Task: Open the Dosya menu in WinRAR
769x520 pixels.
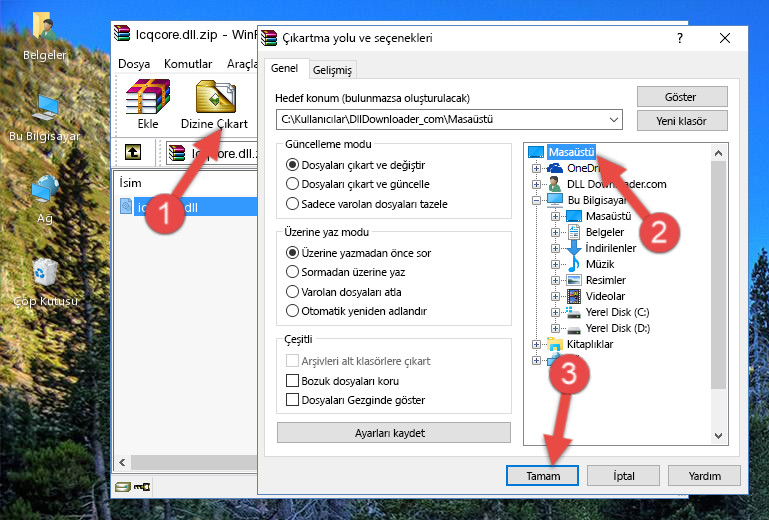Action: click(134, 64)
